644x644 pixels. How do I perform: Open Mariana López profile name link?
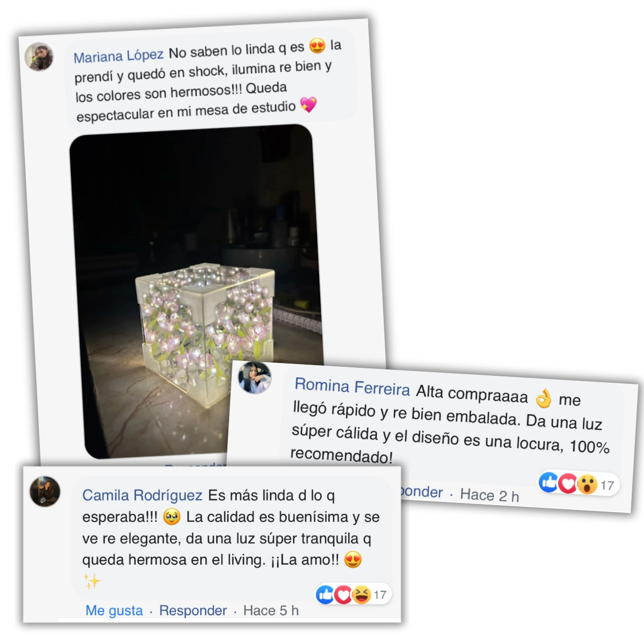(118, 56)
